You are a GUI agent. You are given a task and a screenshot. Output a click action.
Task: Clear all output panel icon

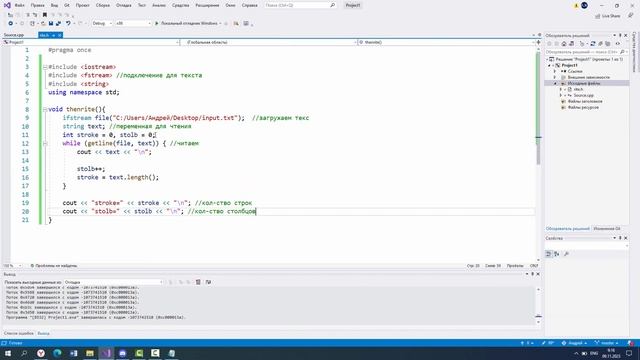coord(198,282)
